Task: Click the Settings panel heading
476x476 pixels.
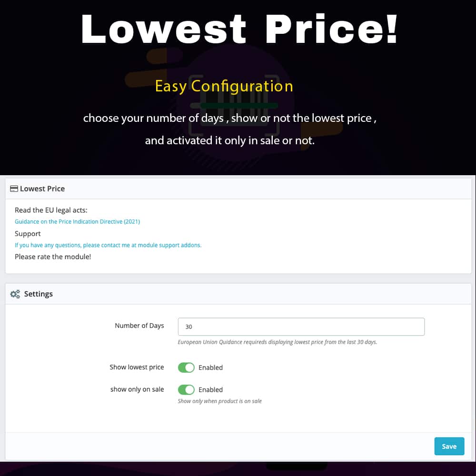Action: tap(38, 294)
